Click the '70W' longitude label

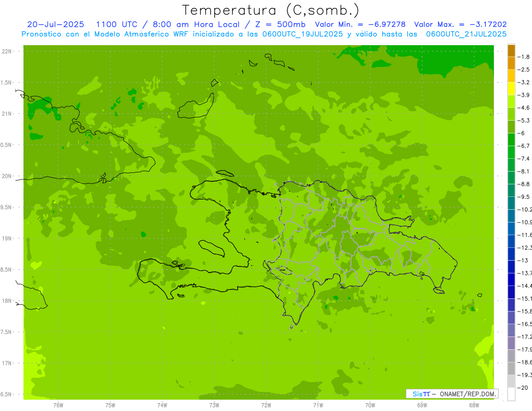pyautogui.click(x=370, y=405)
